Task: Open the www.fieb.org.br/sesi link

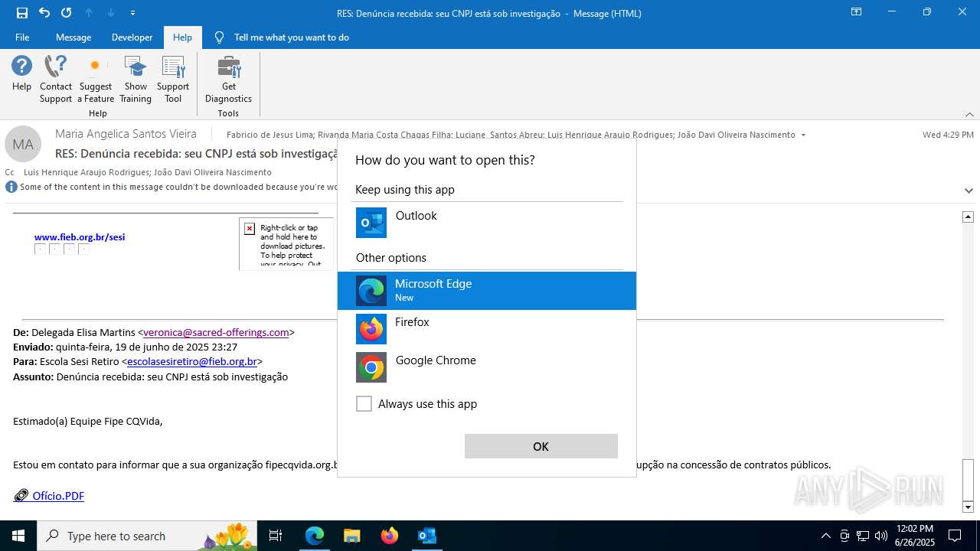Action: pos(80,237)
